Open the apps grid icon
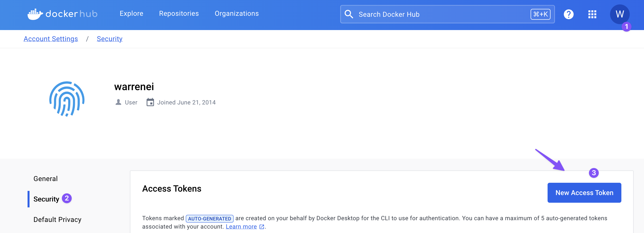The height and width of the screenshot is (233, 644). point(592,14)
